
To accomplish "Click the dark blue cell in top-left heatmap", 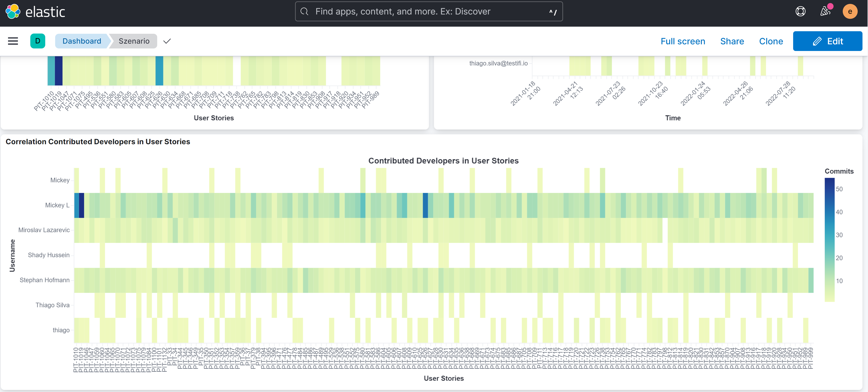I will 59,71.
